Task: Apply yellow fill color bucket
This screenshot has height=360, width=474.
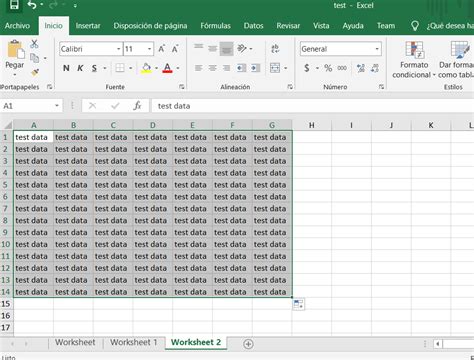Action: click(146, 68)
